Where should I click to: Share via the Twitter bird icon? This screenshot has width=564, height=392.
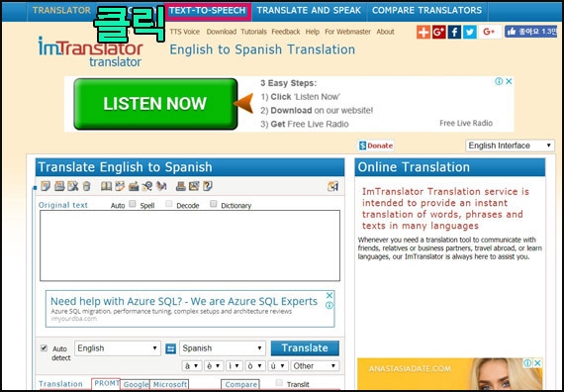coord(470,32)
